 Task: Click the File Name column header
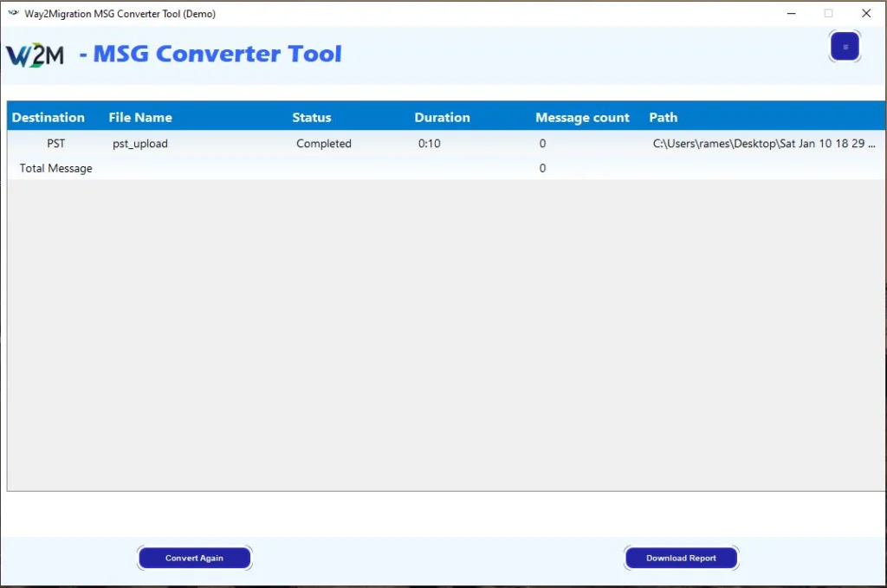(140, 118)
